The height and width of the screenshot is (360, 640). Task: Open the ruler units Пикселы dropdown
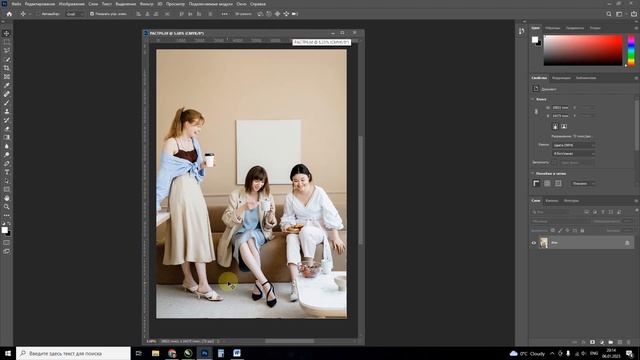tap(583, 184)
